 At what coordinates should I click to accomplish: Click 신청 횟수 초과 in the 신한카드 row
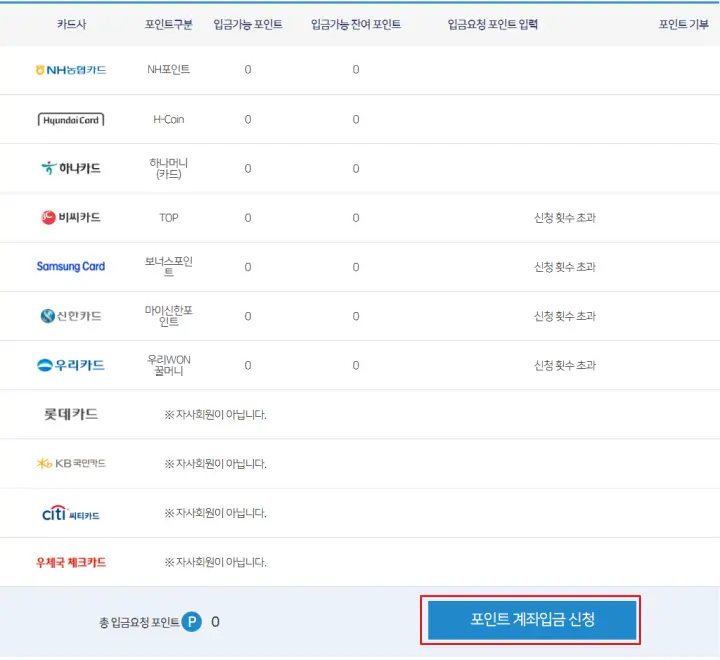tap(565, 316)
